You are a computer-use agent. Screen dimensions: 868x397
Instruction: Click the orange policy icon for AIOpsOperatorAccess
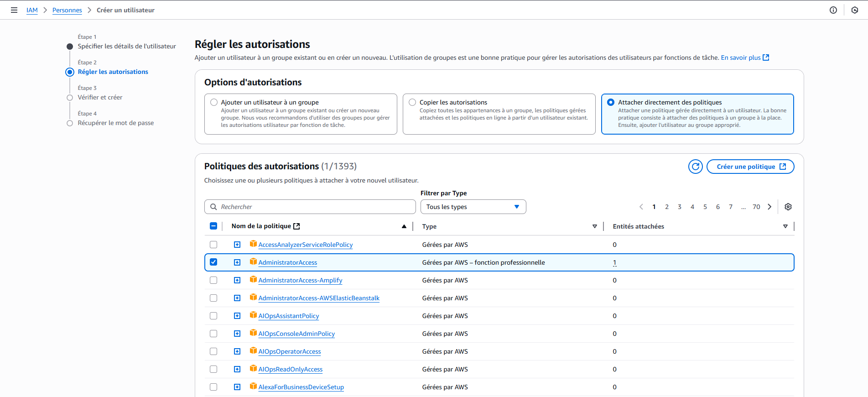pyautogui.click(x=253, y=350)
